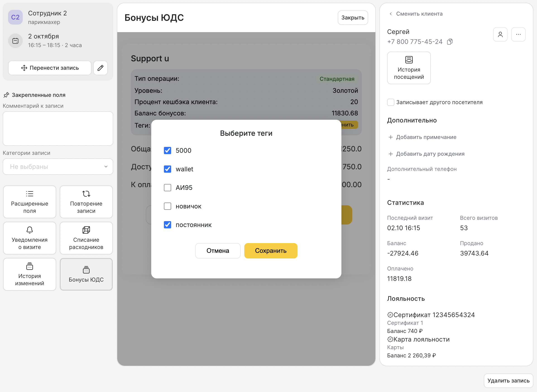Screen dimensions: 537x392
Task: Expand Категории записи dropdown
Action: tap(58, 167)
